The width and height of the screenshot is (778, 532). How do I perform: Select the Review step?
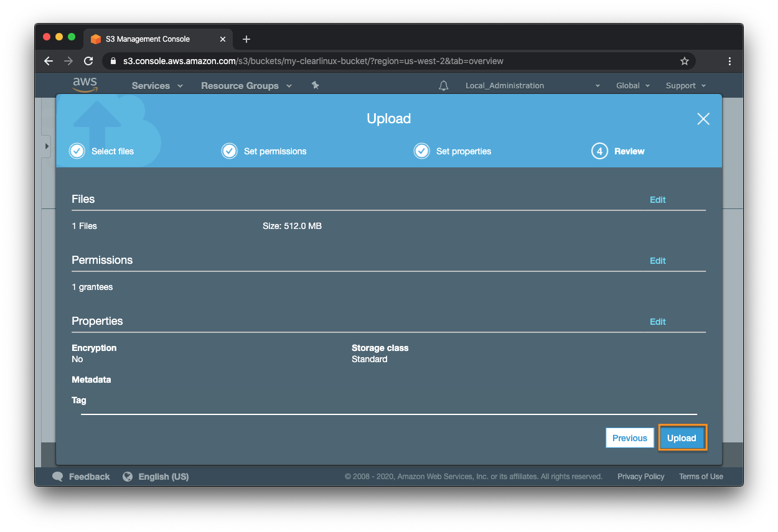point(618,151)
